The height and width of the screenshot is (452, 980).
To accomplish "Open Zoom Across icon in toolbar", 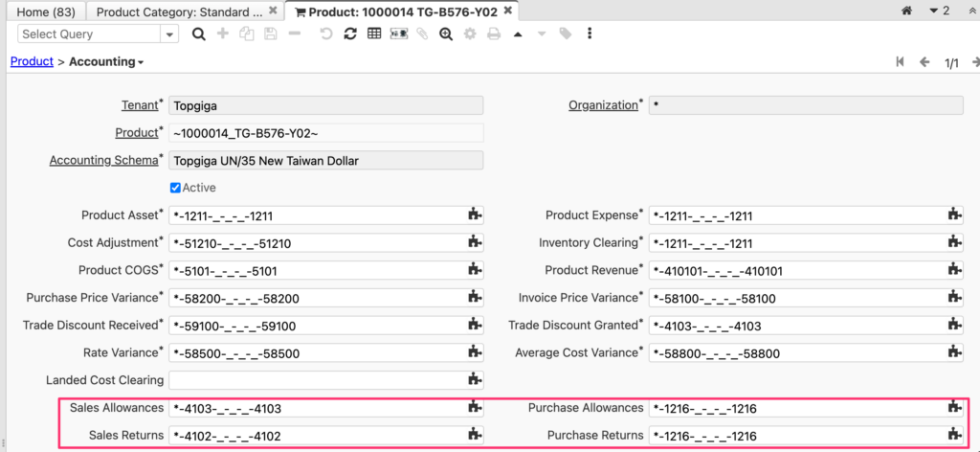I will (446, 34).
